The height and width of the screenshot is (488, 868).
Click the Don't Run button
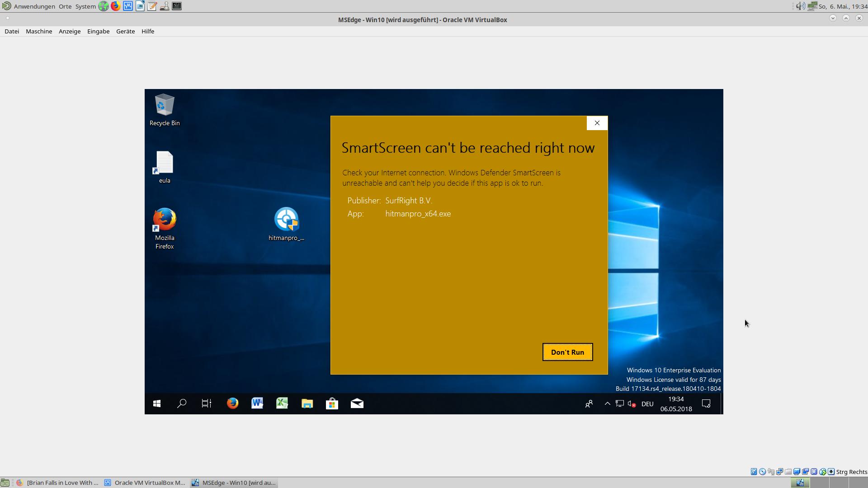(x=567, y=352)
